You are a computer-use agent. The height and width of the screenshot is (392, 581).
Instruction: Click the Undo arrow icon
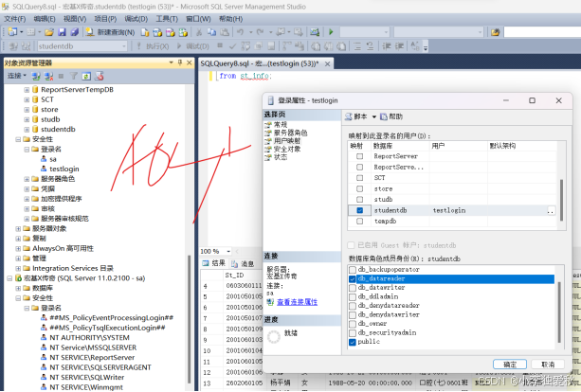pyautogui.click(x=240, y=32)
